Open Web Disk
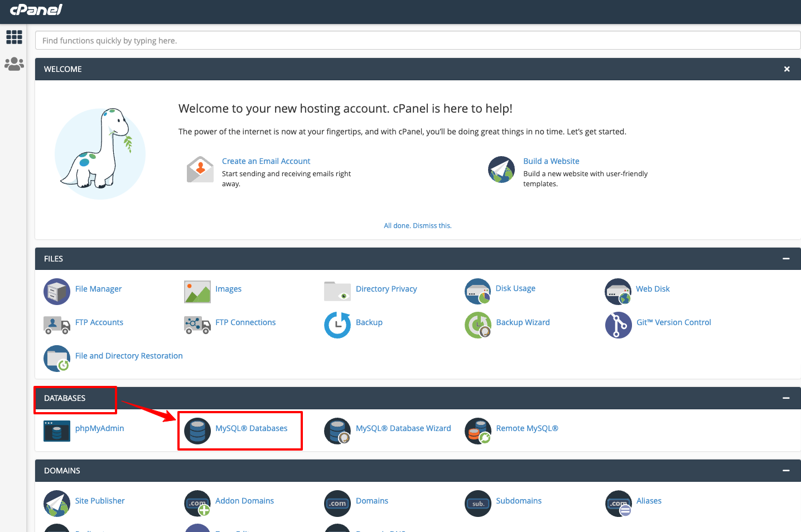801x532 pixels. [x=653, y=288]
